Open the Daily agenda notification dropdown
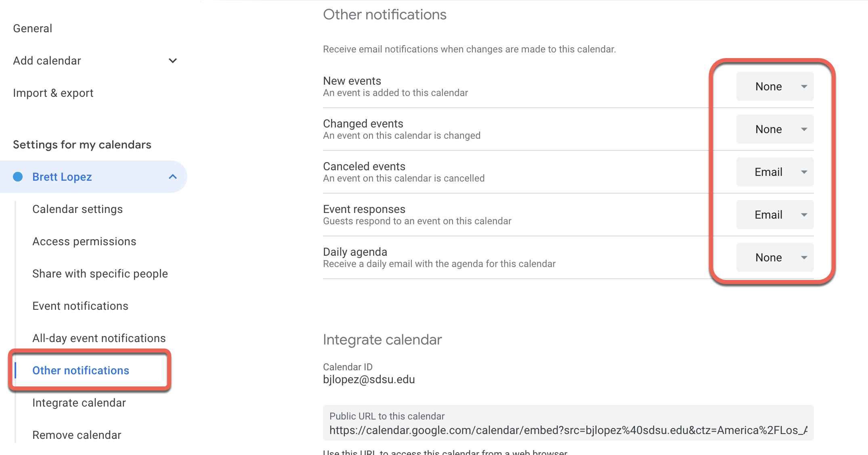 [774, 257]
